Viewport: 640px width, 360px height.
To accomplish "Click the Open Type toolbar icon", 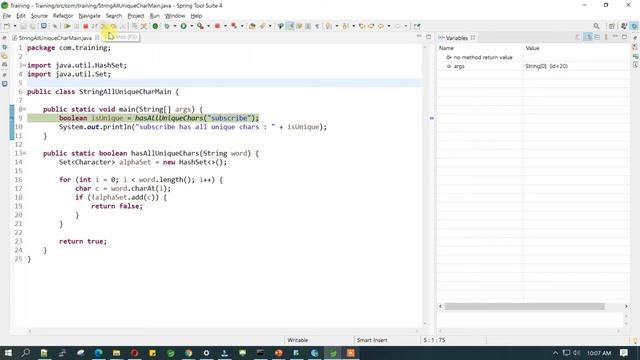I will tap(252, 26).
